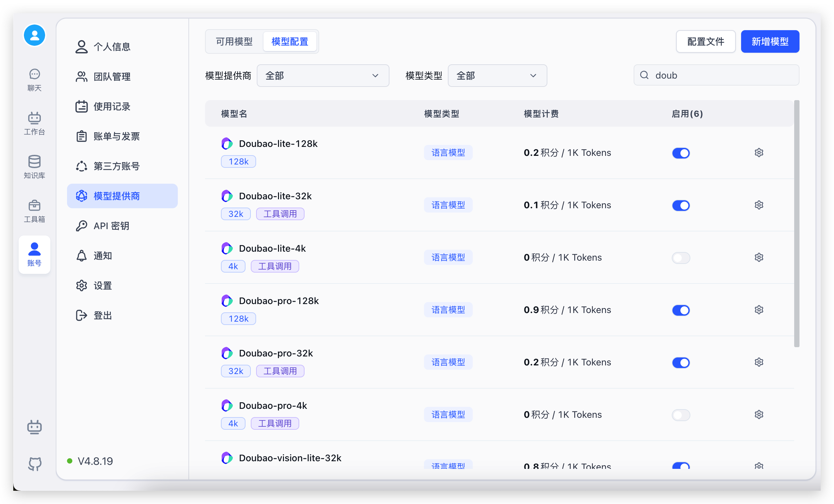The height and width of the screenshot is (504, 834).
Task: Enable the Doubao-pro-4k toggle
Action: (681, 415)
